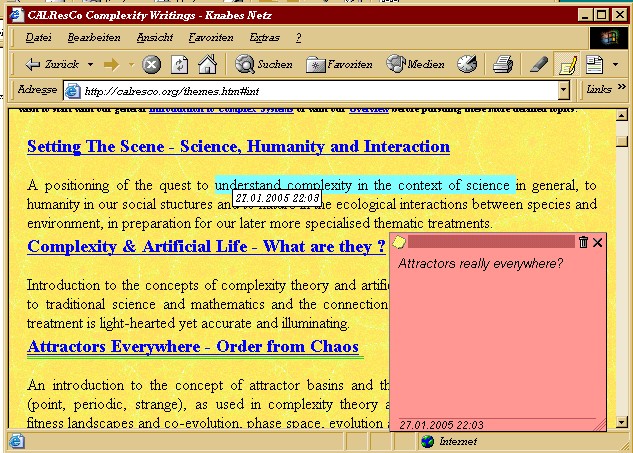Open the Medien pane
633x453 pixels.
(x=415, y=64)
